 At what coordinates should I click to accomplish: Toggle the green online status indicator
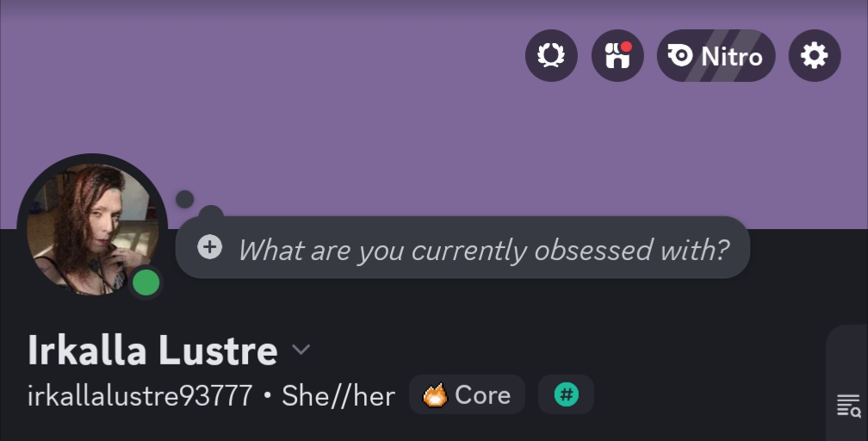pos(146,282)
